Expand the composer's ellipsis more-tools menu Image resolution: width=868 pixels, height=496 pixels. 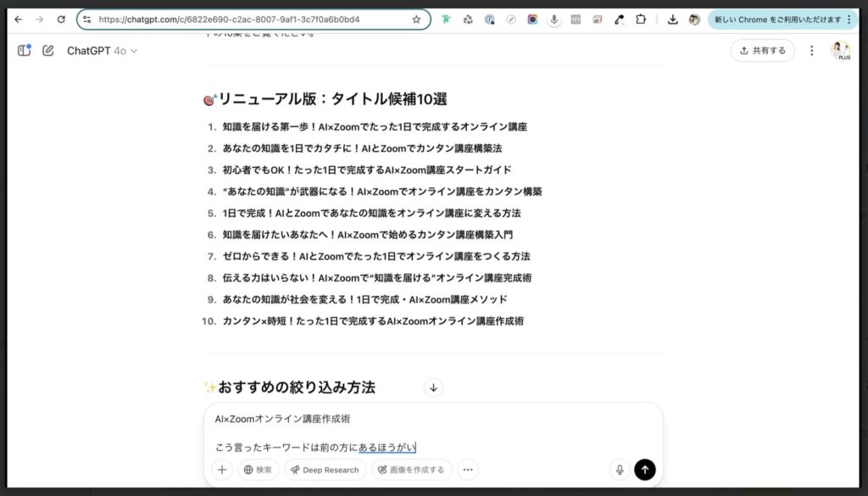point(467,469)
